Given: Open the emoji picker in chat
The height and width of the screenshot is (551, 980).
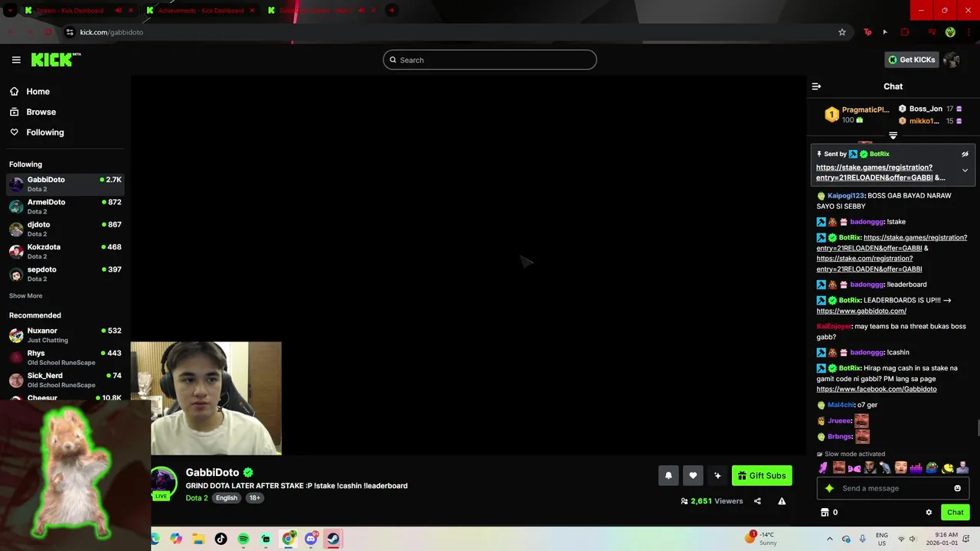Looking at the screenshot, I should point(957,488).
